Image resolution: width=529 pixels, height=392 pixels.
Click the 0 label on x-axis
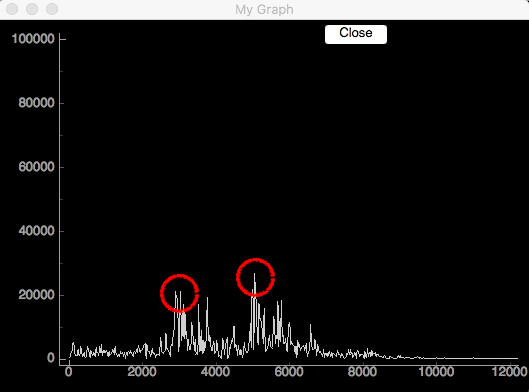(69, 372)
